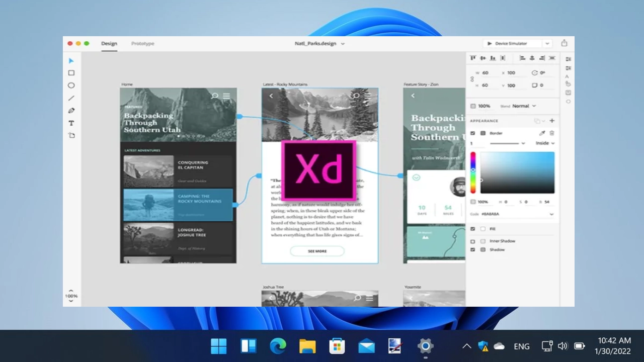
Task: Open Microsoft Edge from the taskbar
Action: coord(278,346)
